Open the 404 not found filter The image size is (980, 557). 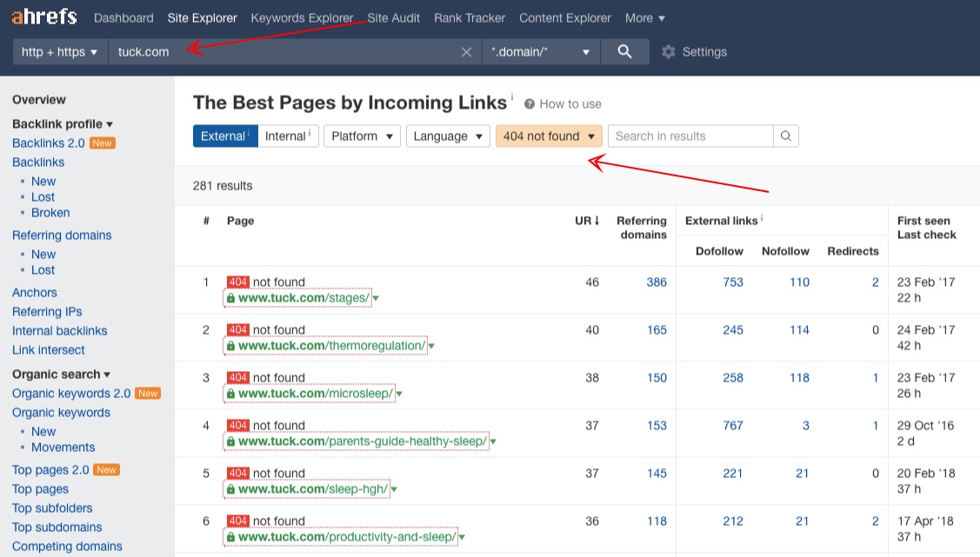[549, 136]
